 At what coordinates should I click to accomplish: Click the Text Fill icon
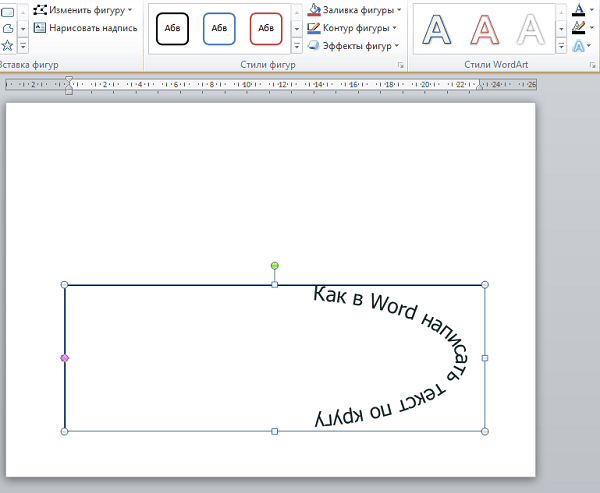[579, 10]
